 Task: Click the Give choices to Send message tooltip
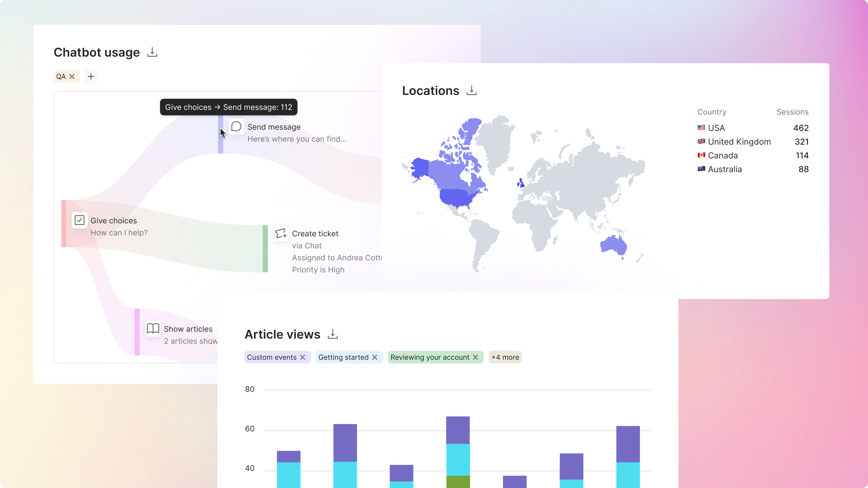[x=229, y=107]
